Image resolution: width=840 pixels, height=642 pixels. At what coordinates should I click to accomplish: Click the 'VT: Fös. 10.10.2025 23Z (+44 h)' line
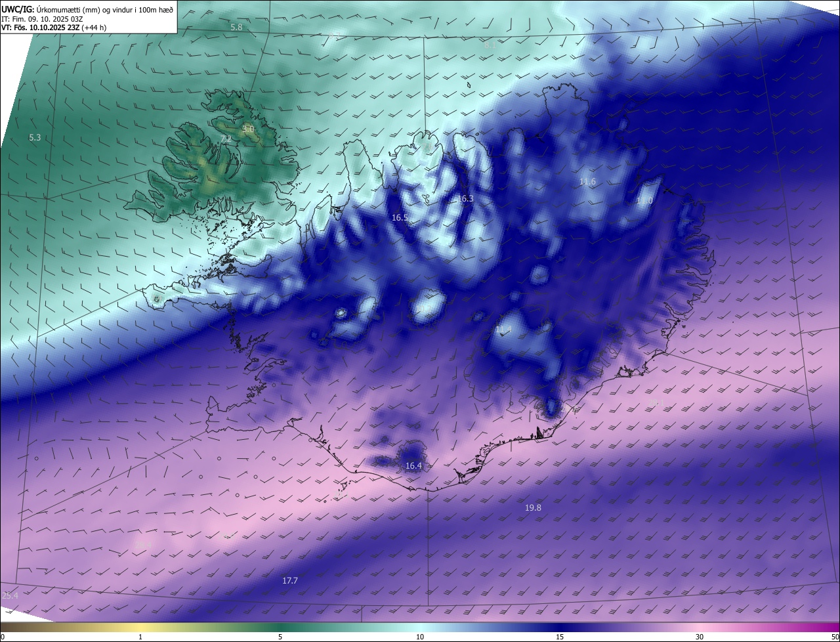point(54,28)
